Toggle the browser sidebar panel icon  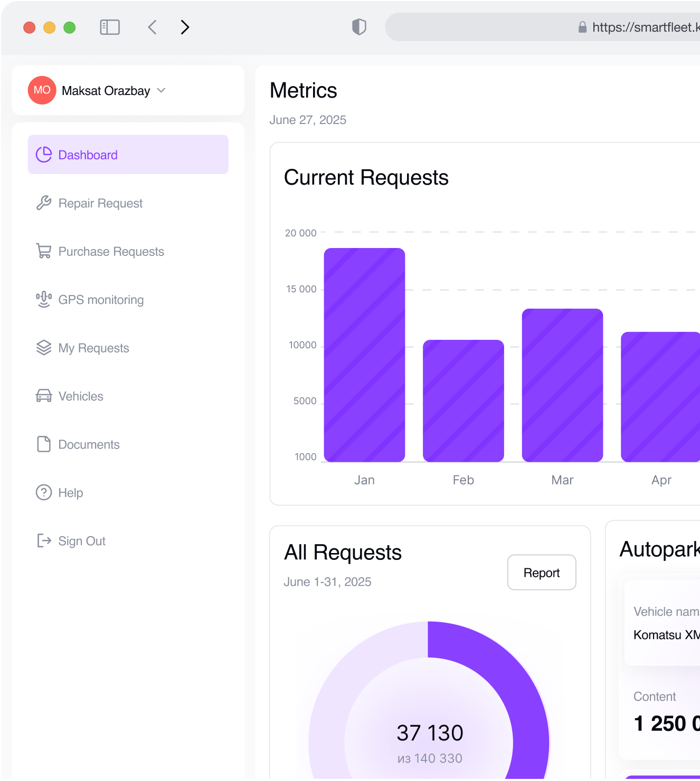[110, 27]
